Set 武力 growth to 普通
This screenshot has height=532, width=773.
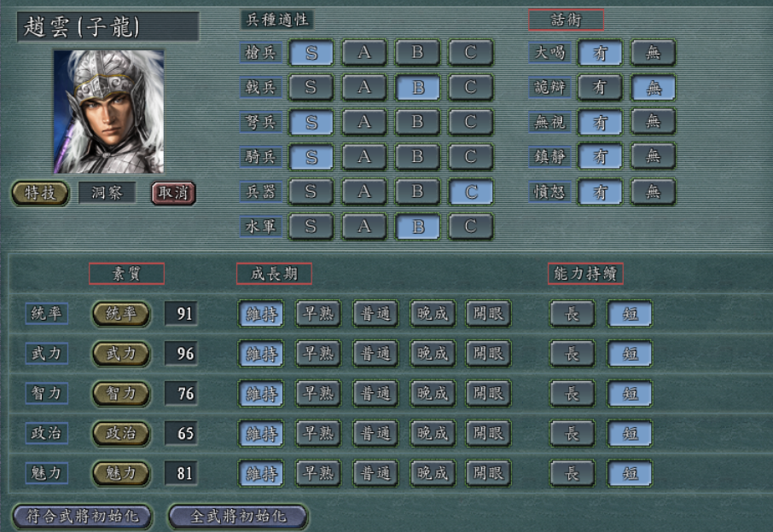click(375, 354)
